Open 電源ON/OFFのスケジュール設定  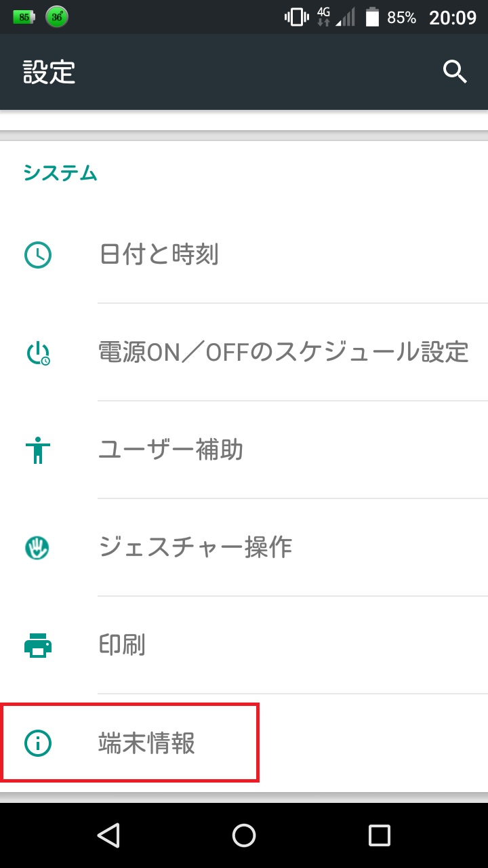(x=283, y=353)
